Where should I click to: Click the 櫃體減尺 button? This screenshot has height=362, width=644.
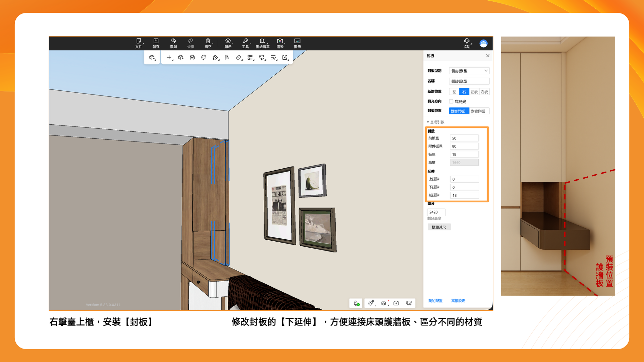[439, 227]
